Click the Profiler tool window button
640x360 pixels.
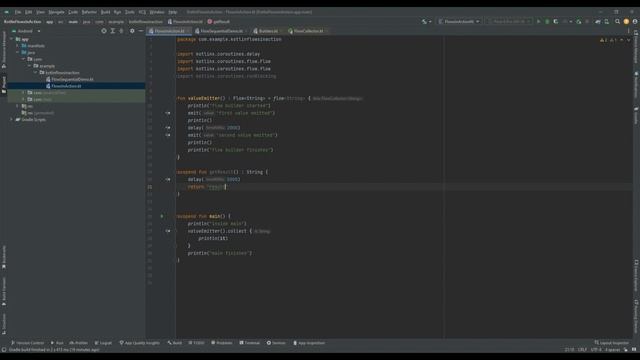click(x=79, y=343)
